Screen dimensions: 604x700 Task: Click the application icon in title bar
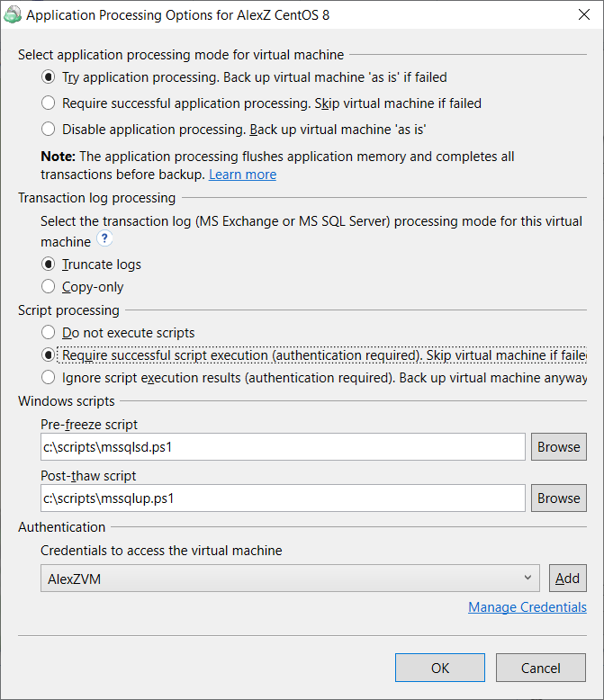pos(13,14)
